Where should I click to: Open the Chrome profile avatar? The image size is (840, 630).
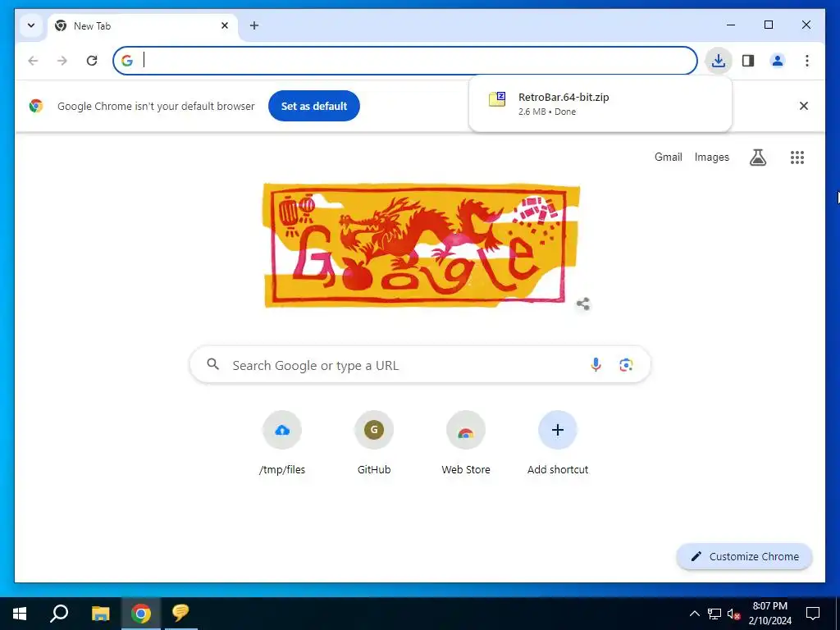click(778, 61)
